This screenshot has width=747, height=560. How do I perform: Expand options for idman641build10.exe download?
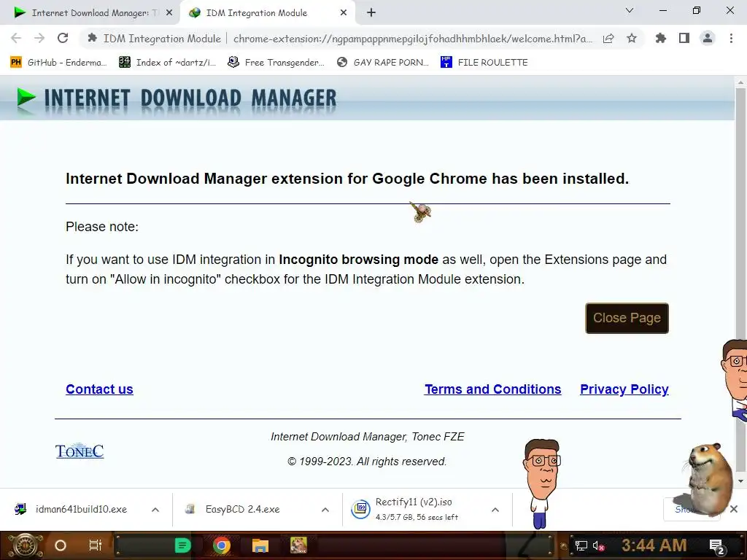point(155,510)
